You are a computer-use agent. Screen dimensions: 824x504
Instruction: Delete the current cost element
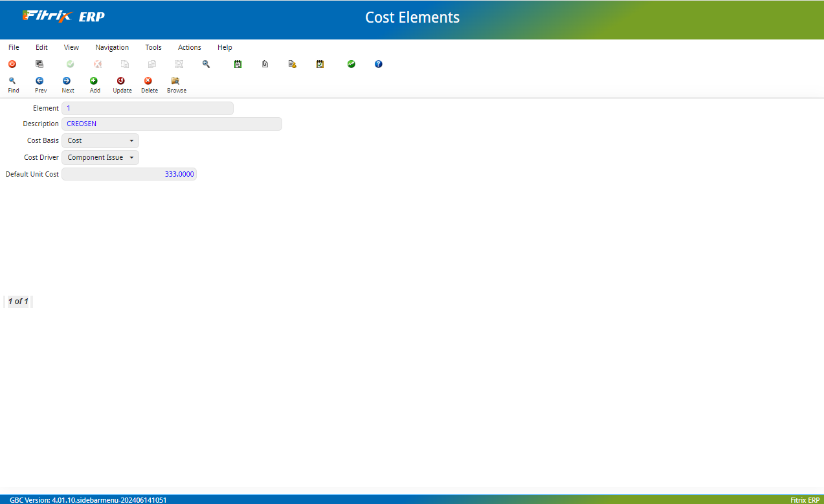149,85
